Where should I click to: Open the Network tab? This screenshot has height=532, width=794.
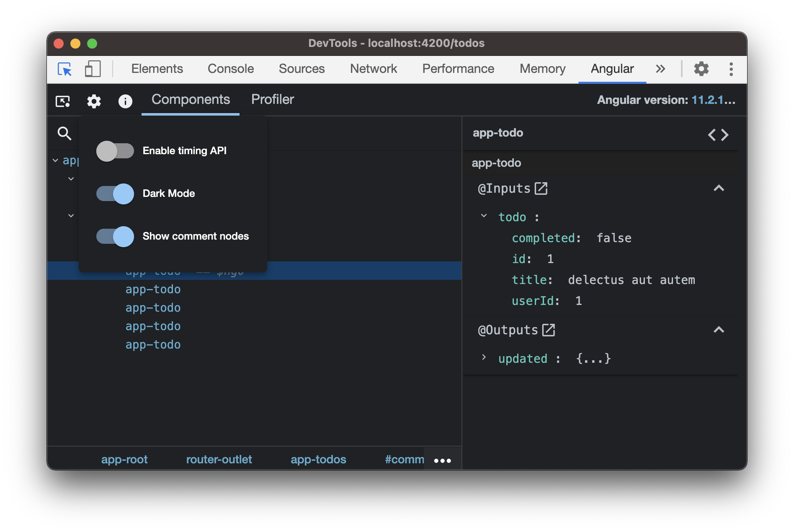(x=374, y=69)
